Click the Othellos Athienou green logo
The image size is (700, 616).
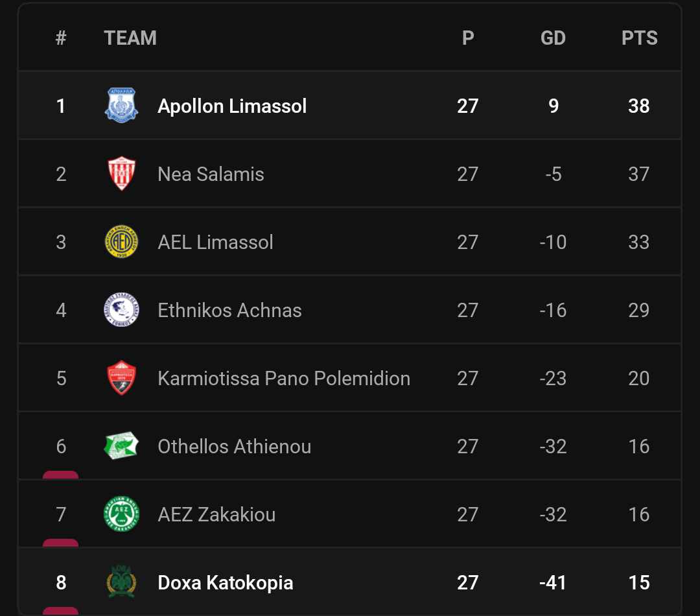(x=121, y=445)
